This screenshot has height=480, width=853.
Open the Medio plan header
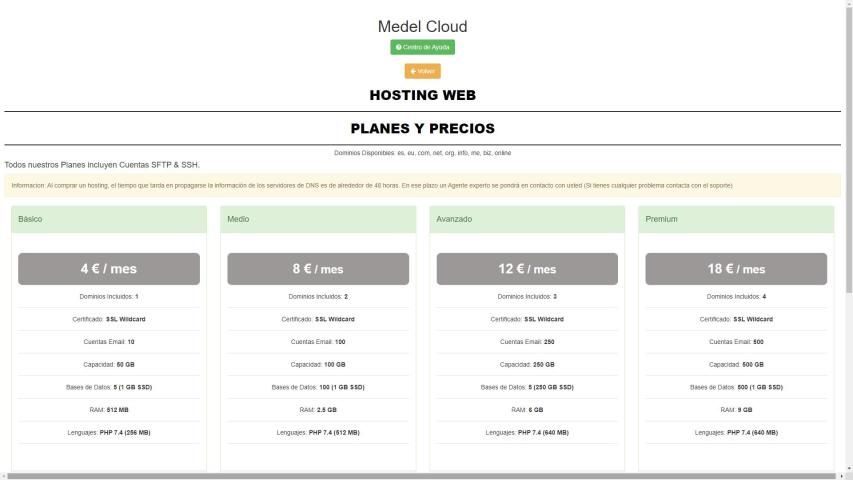coord(318,219)
